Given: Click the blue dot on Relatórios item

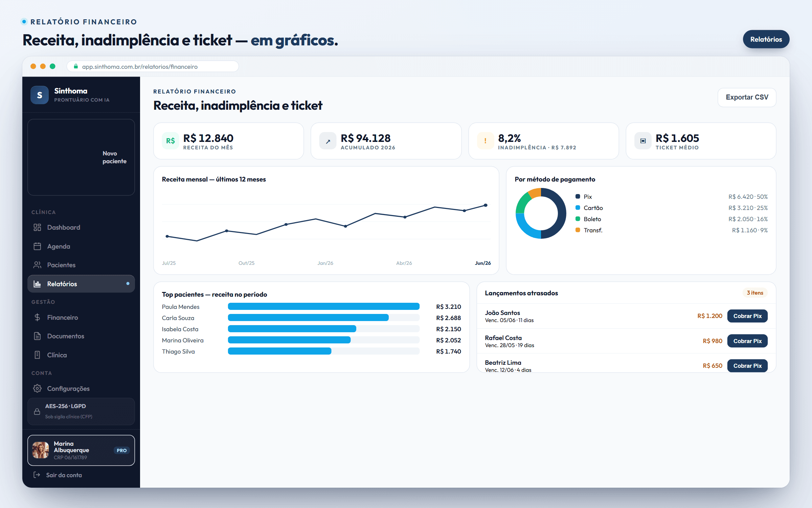Looking at the screenshot, I should [x=128, y=283].
